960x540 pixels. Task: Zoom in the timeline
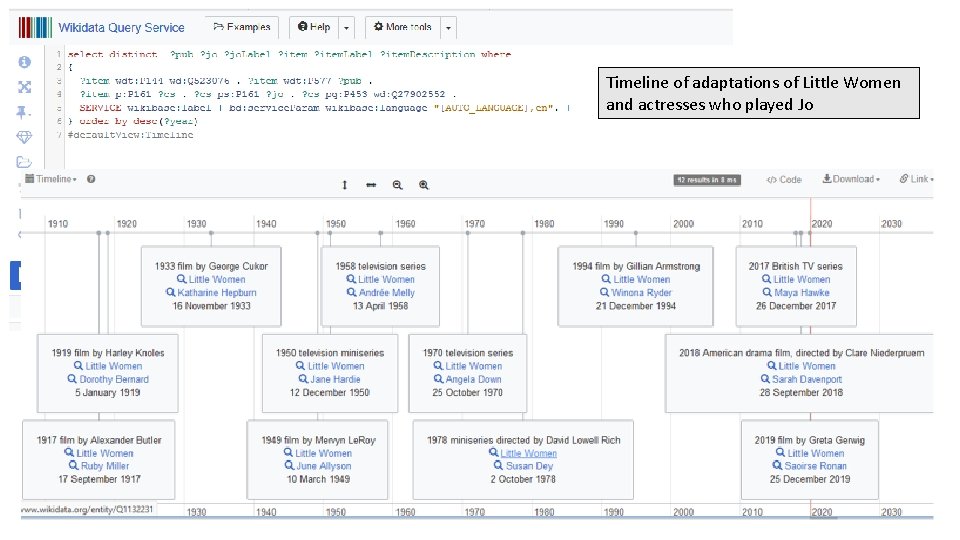pos(424,185)
